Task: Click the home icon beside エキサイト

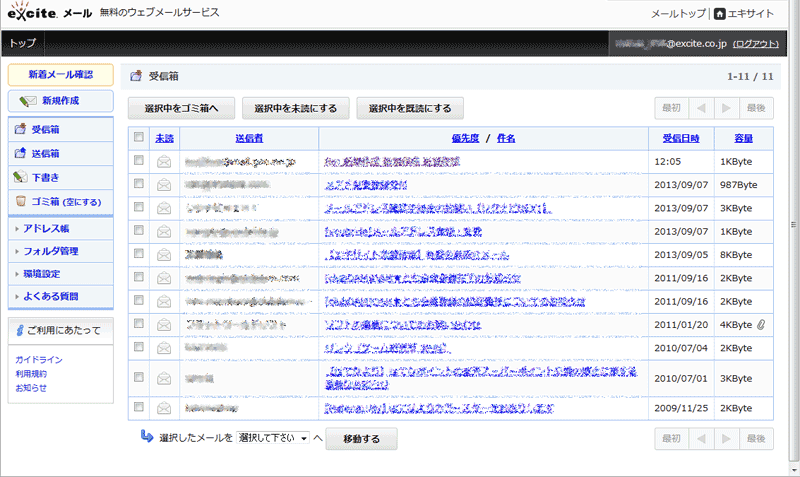Action: click(x=719, y=14)
